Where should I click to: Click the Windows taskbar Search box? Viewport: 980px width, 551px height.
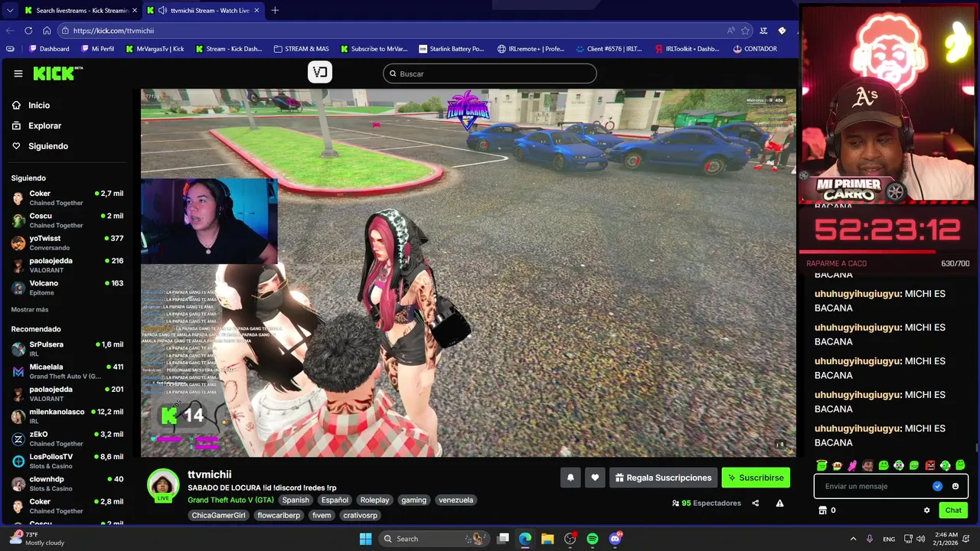(x=435, y=539)
